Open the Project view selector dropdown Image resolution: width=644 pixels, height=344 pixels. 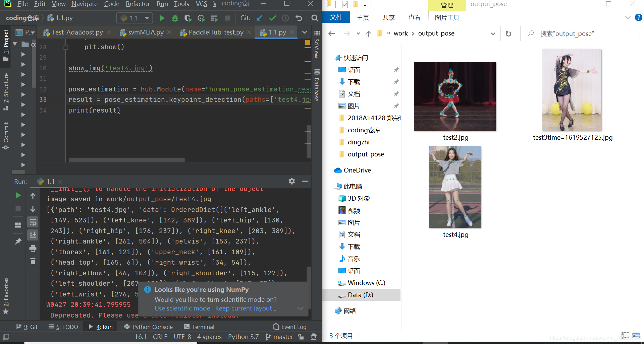point(25,32)
